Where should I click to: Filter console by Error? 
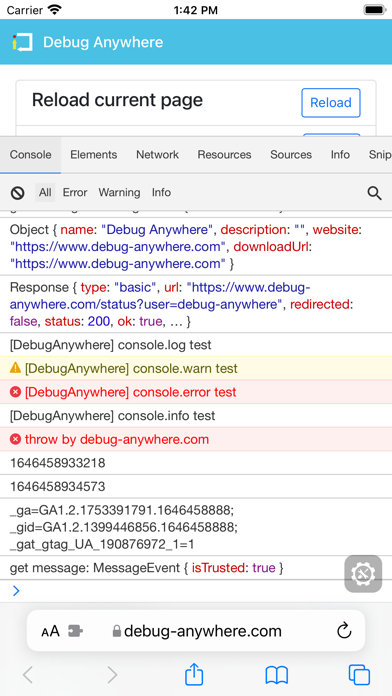(75, 193)
